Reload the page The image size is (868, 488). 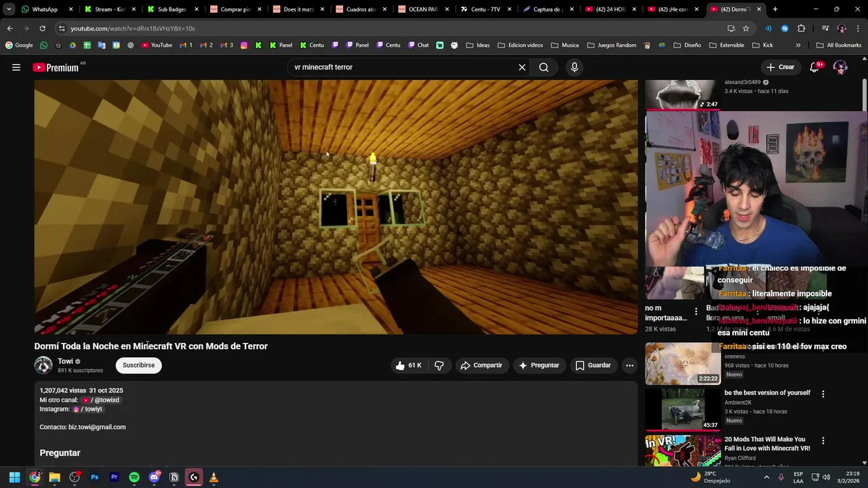42,28
